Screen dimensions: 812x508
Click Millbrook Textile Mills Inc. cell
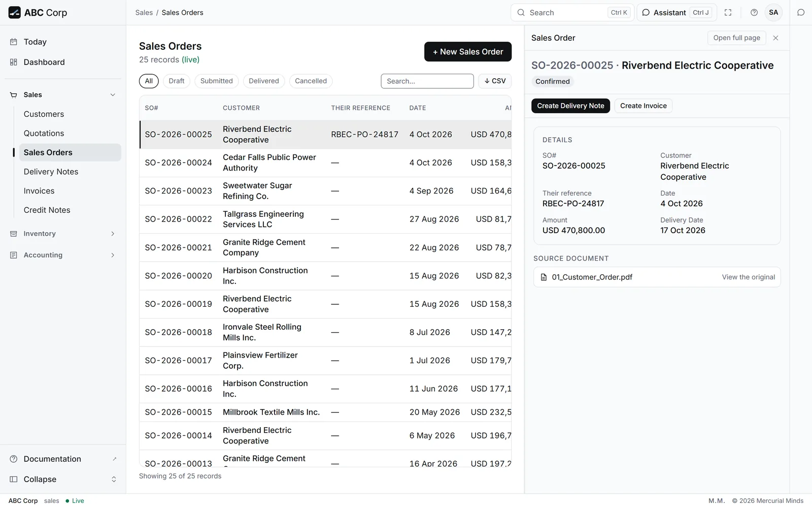coord(271,412)
